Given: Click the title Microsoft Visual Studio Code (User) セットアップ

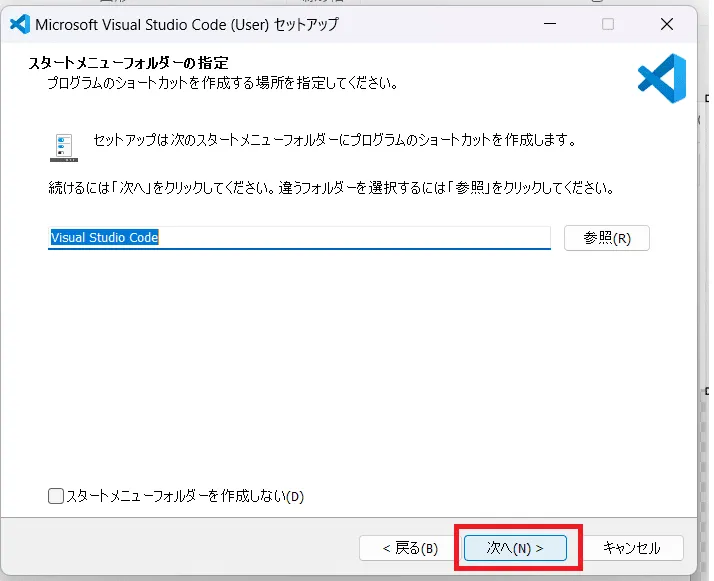Looking at the screenshot, I should 187,24.
